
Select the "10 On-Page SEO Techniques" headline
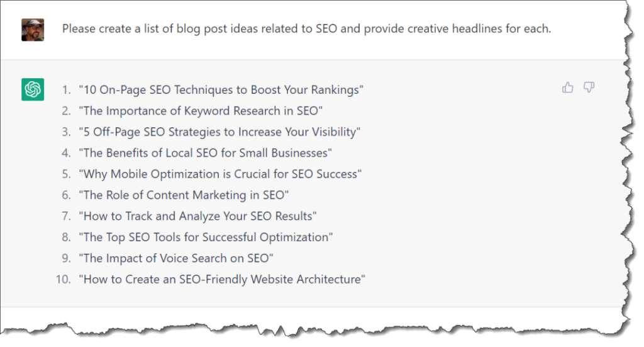tap(221, 90)
